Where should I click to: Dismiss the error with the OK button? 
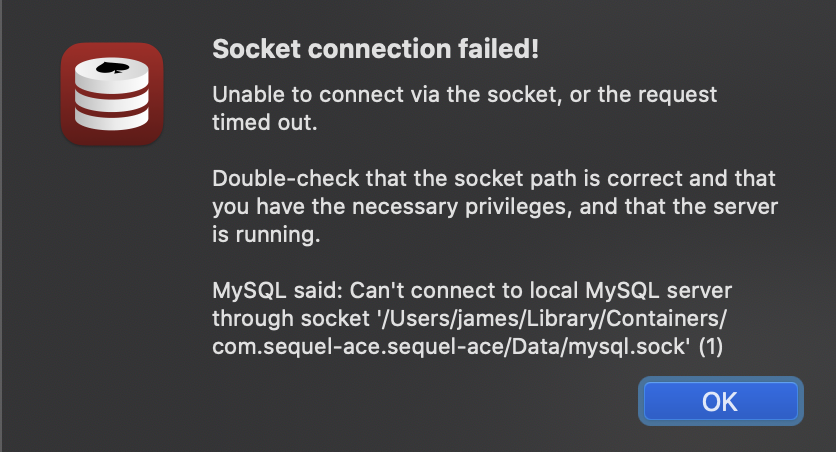click(720, 401)
